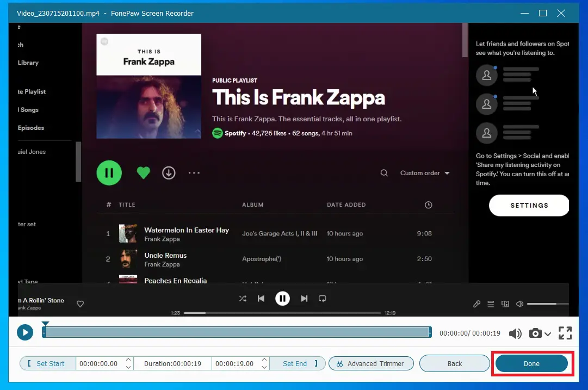The width and height of the screenshot is (588, 390).
Task: Click the song progress bar
Action: coord(282,313)
